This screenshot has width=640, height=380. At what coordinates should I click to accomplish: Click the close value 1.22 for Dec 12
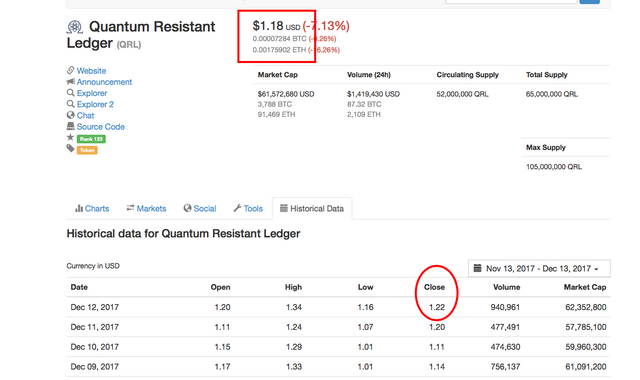click(x=437, y=307)
